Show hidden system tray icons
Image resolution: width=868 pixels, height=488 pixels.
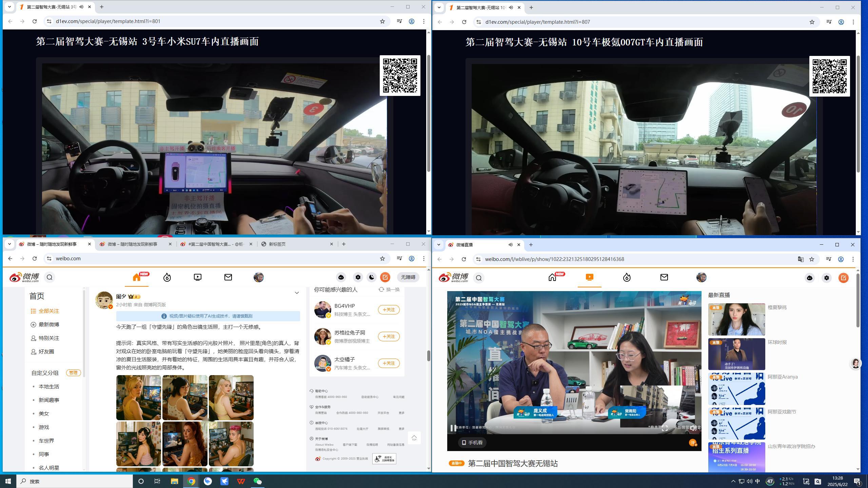click(x=733, y=481)
